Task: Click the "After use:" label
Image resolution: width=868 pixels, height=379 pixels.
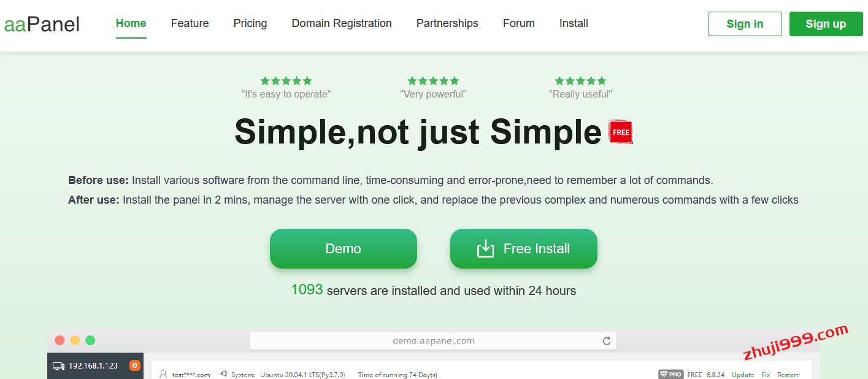Action: point(94,200)
